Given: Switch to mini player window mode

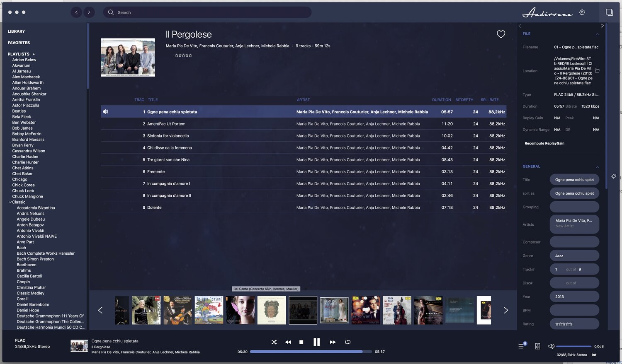Looking at the screenshot, I should coord(609,12).
